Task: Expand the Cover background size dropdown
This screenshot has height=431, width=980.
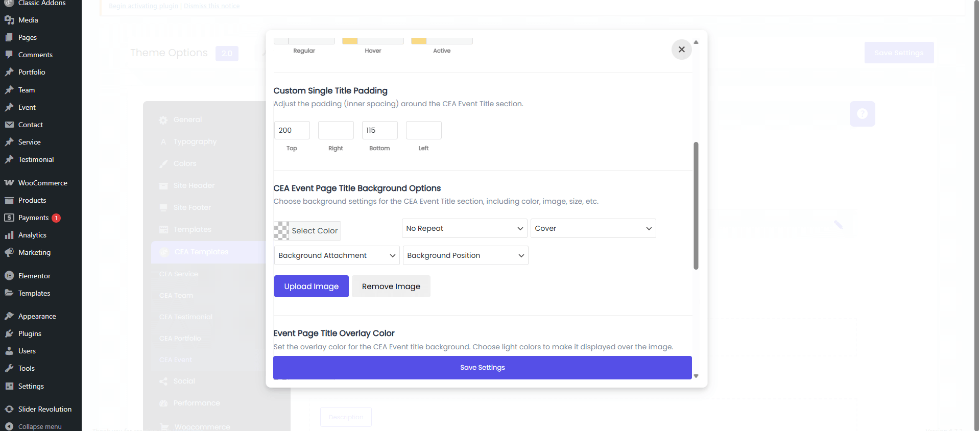Action: pos(593,228)
